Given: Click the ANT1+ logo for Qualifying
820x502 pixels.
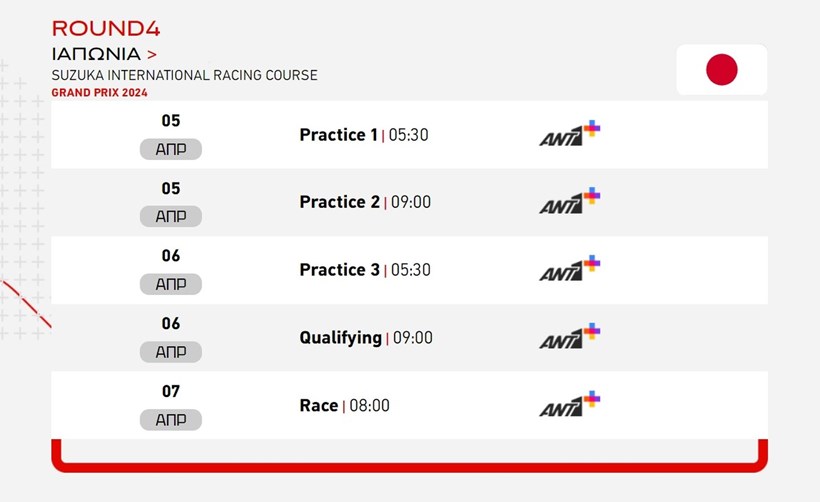Looking at the screenshot, I should (570, 336).
